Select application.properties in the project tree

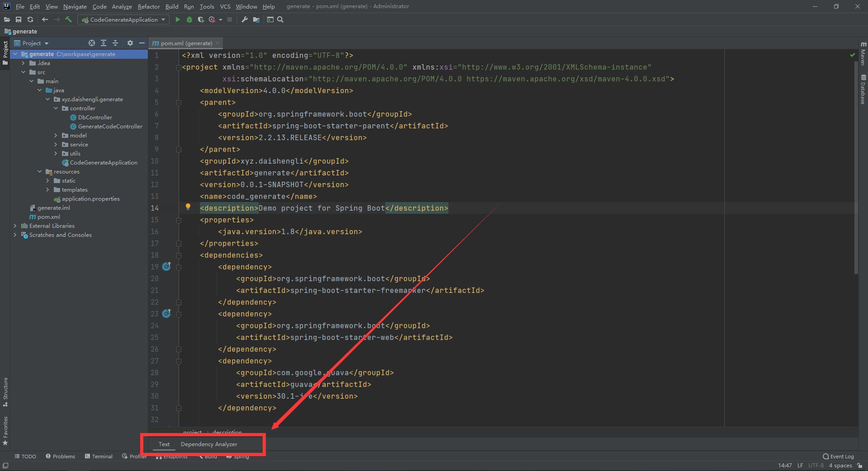[x=90, y=198]
